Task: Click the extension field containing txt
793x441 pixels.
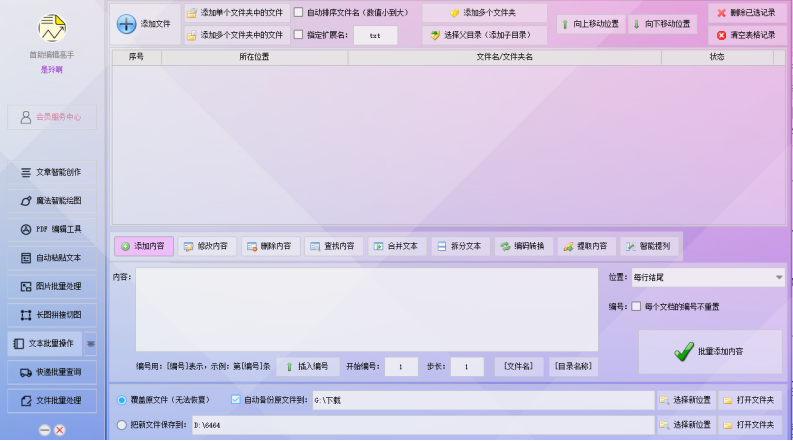Action: (375, 35)
